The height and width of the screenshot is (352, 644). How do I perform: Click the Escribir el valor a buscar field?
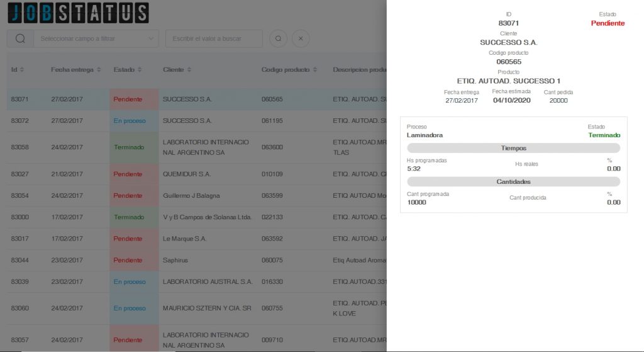pos(214,38)
